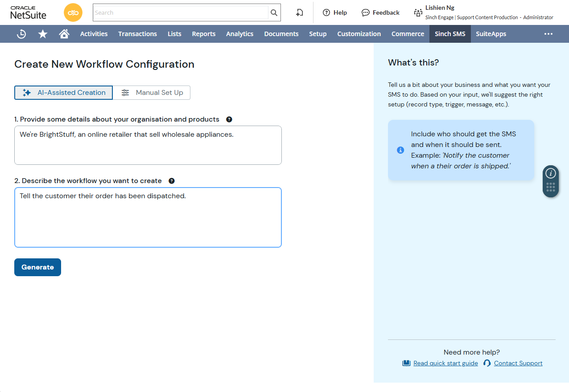Toggle the AI-Assisted Creation mode
Screen dimensions: 569x392
point(63,93)
